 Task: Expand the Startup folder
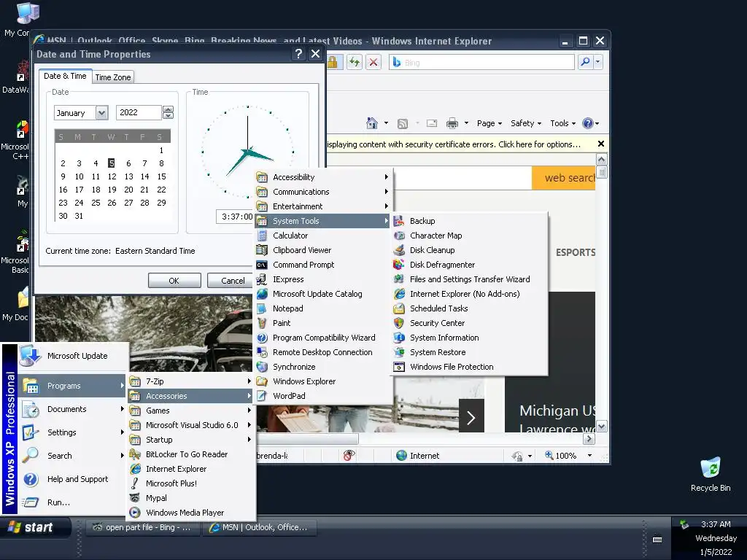point(191,440)
